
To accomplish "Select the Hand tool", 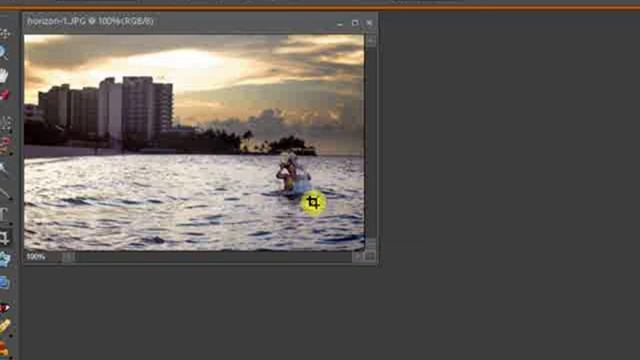I will [4, 75].
